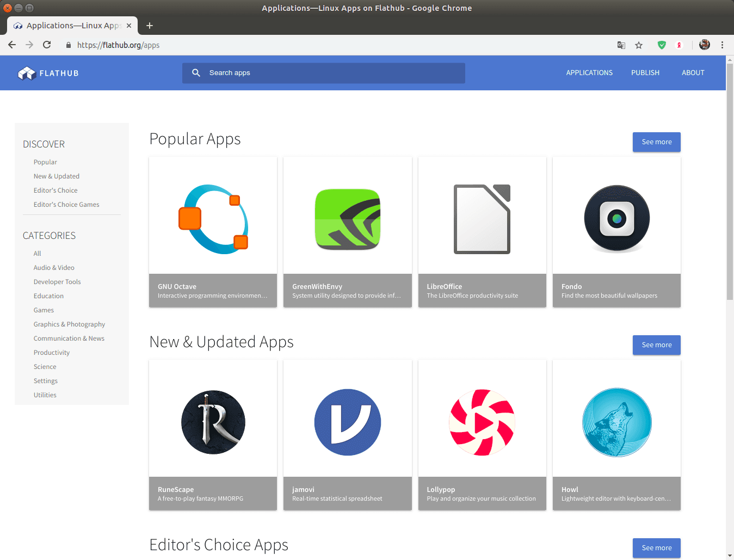The image size is (734, 560).
Task: Select the All category
Action: click(37, 254)
